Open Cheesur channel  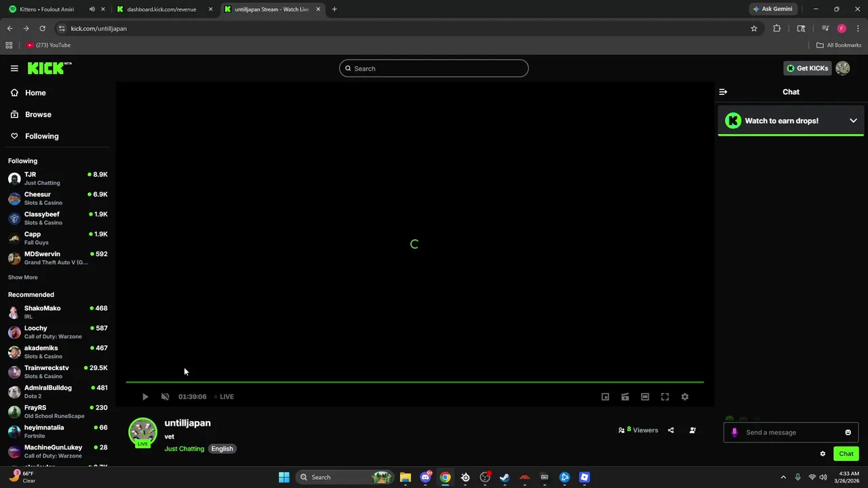pyautogui.click(x=58, y=198)
